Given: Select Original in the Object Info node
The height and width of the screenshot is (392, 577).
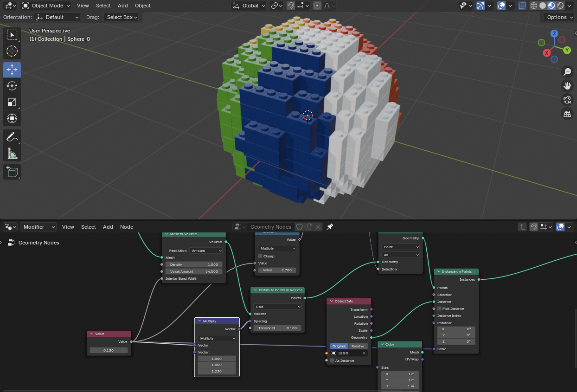Looking at the screenshot, I should click(x=339, y=346).
